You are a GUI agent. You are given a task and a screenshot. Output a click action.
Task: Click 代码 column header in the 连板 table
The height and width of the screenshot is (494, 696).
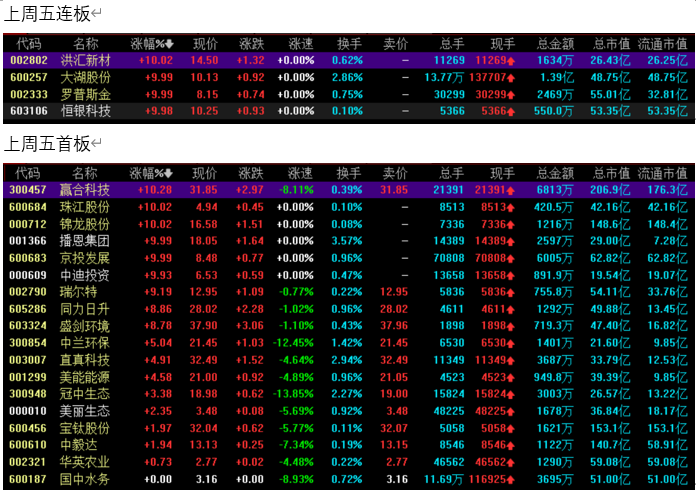(29, 43)
